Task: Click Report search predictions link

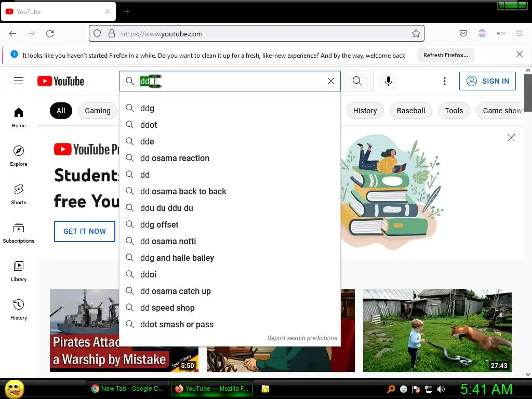Action: click(x=302, y=338)
